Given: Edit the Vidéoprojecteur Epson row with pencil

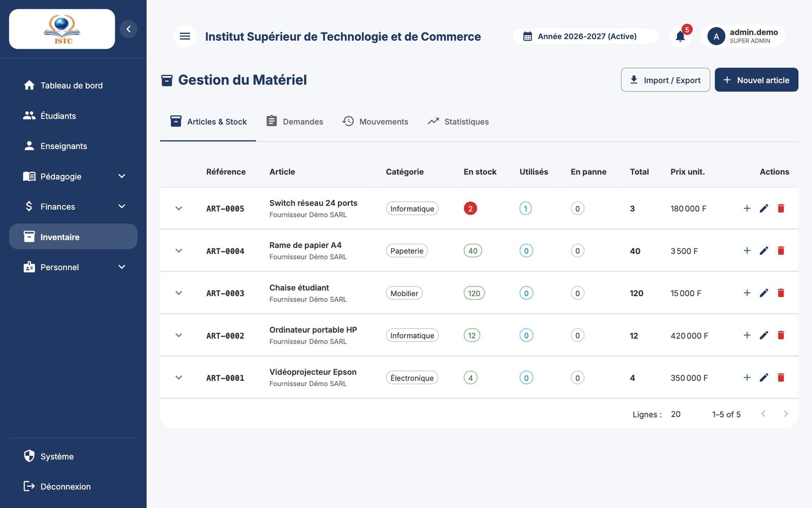Looking at the screenshot, I should point(764,377).
